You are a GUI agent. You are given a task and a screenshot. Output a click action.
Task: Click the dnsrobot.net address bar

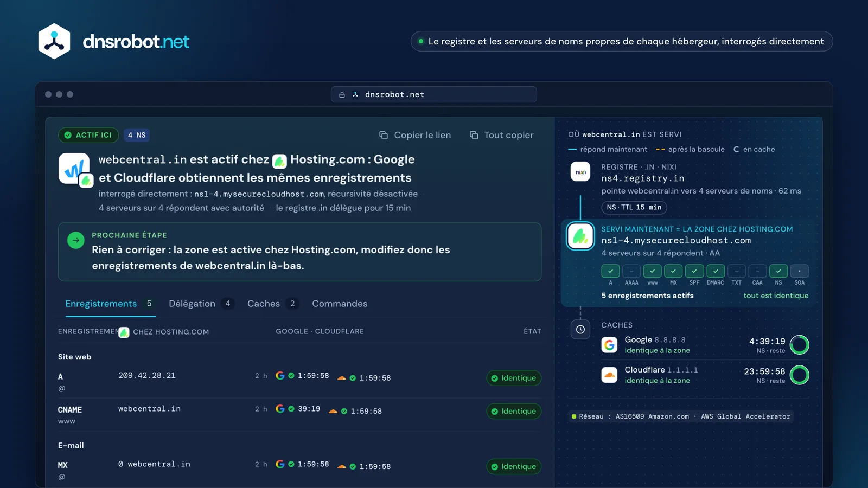434,94
